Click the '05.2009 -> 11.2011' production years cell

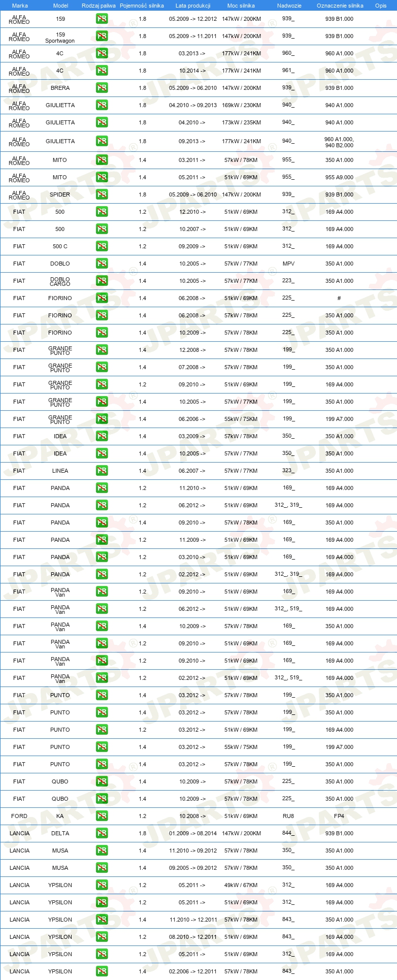(x=193, y=36)
